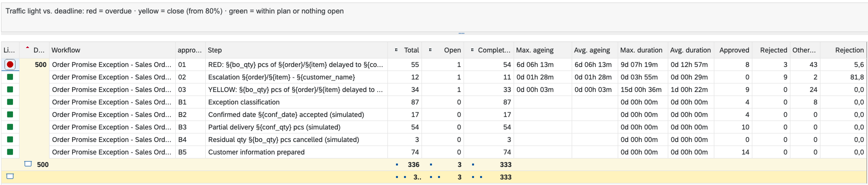The height and width of the screenshot is (185, 868).
Task: Click the sum icon on the Open column header
Action: click(430, 50)
